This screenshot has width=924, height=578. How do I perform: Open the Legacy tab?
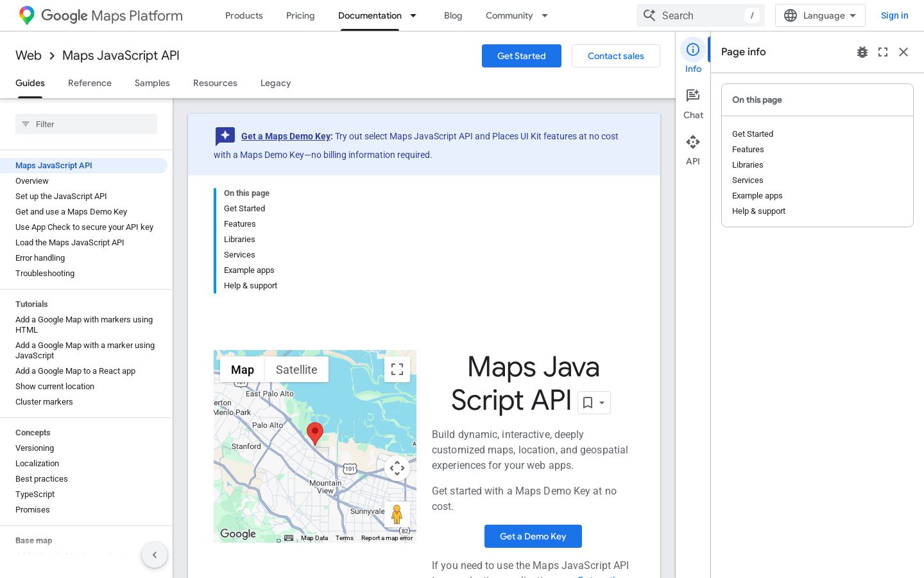(276, 83)
